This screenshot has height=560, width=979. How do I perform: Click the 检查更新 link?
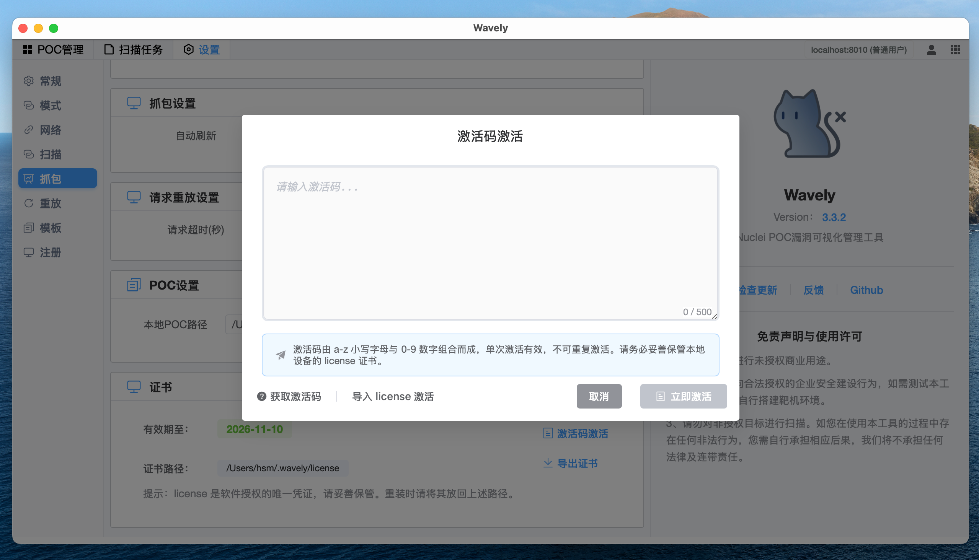click(x=757, y=290)
